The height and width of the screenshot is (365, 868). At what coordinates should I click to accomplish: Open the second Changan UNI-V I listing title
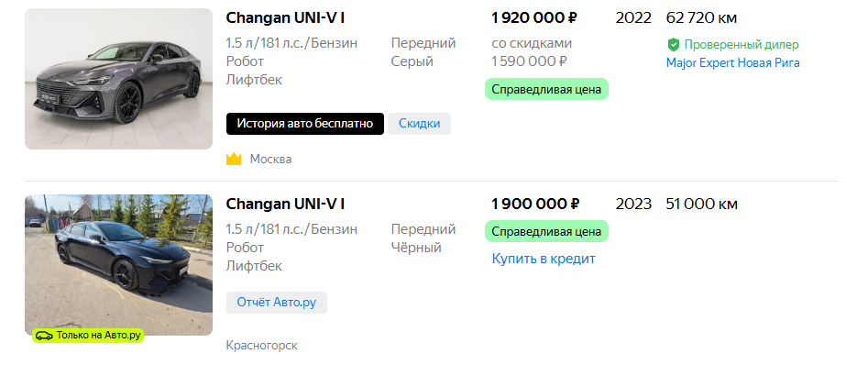click(x=285, y=205)
